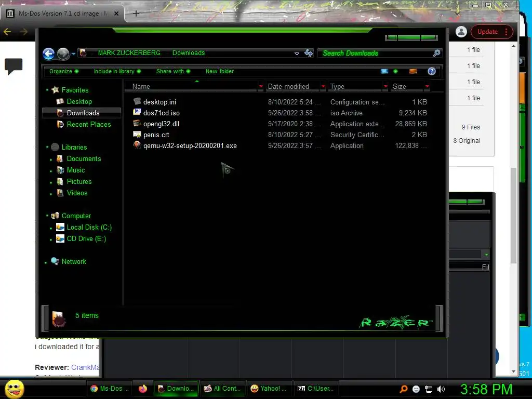532x399 pixels.
Task: Open Local Disk (C:)
Action: click(x=89, y=228)
